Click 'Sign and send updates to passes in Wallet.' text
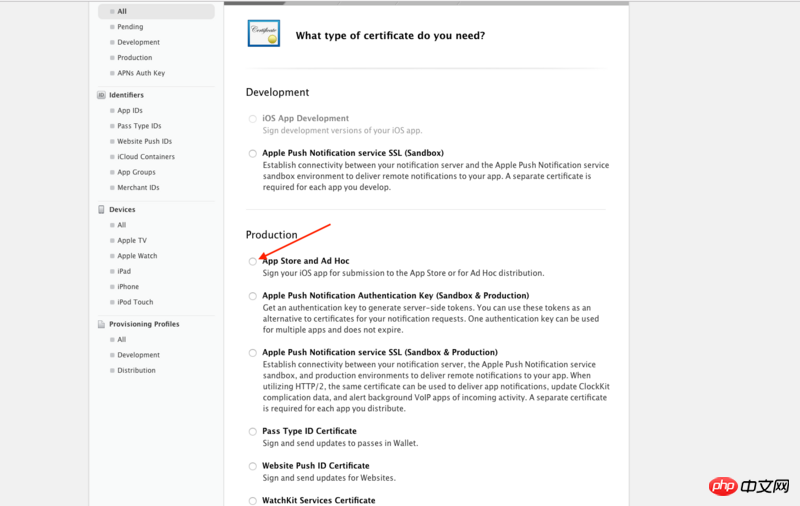This screenshot has width=800, height=506. 340,443
